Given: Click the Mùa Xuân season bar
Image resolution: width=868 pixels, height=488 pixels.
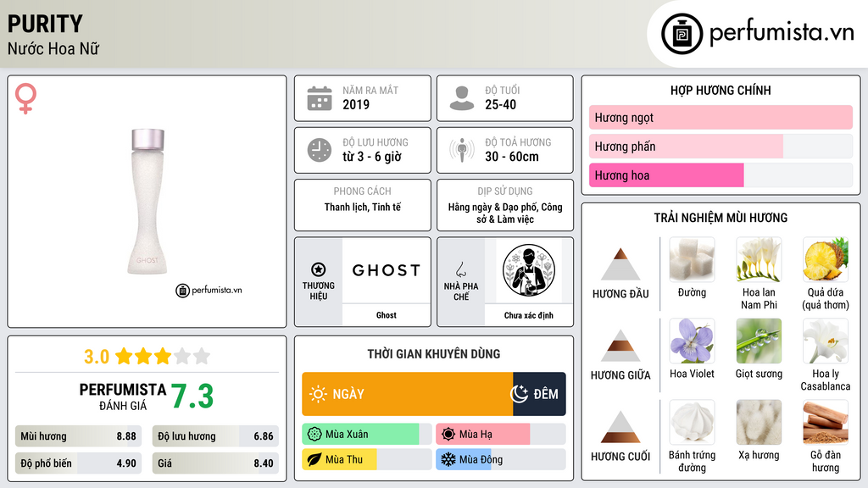Looking at the screenshot, I should pyautogui.click(x=367, y=435).
